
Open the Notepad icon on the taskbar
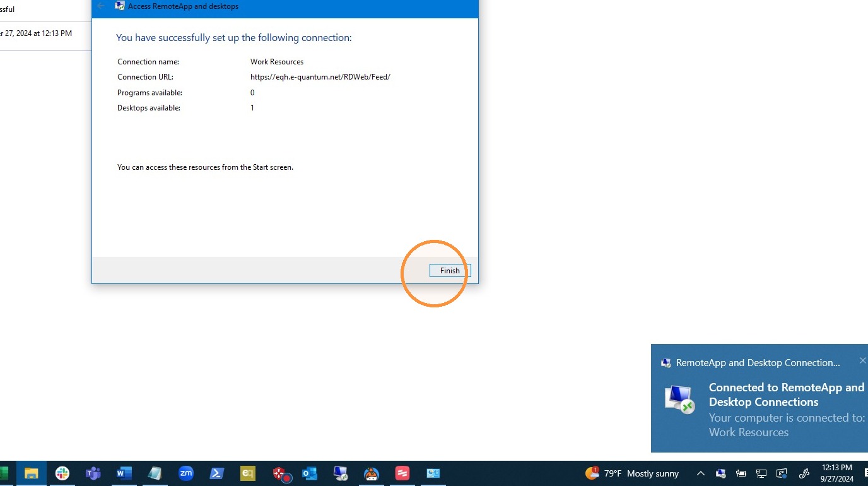pyautogui.click(x=155, y=473)
